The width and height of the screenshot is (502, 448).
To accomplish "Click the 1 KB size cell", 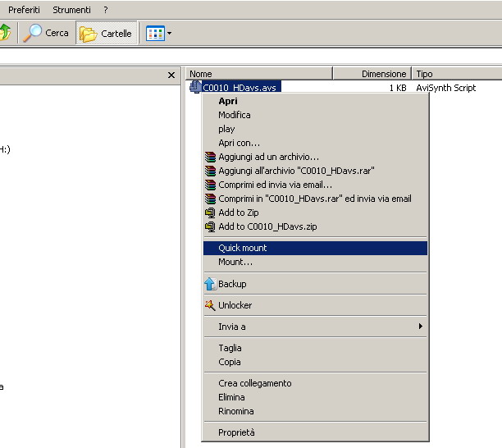I will (x=398, y=88).
